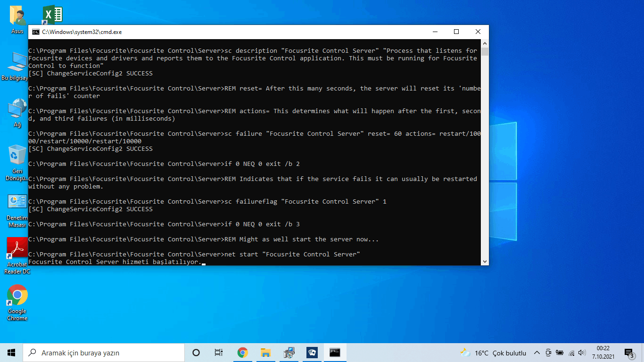Close the cmd.exe window
This screenshot has width=644, height=362.
tap(478, 32)
